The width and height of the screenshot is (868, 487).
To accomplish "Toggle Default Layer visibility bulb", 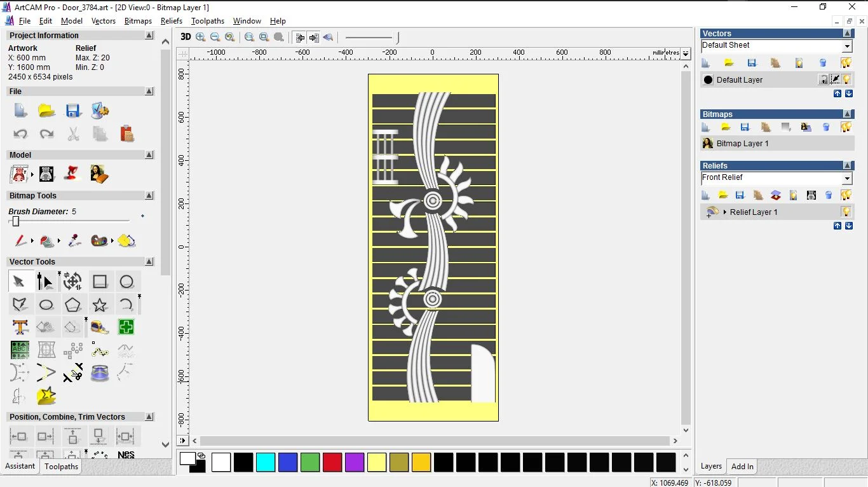I will coord(847,79).
